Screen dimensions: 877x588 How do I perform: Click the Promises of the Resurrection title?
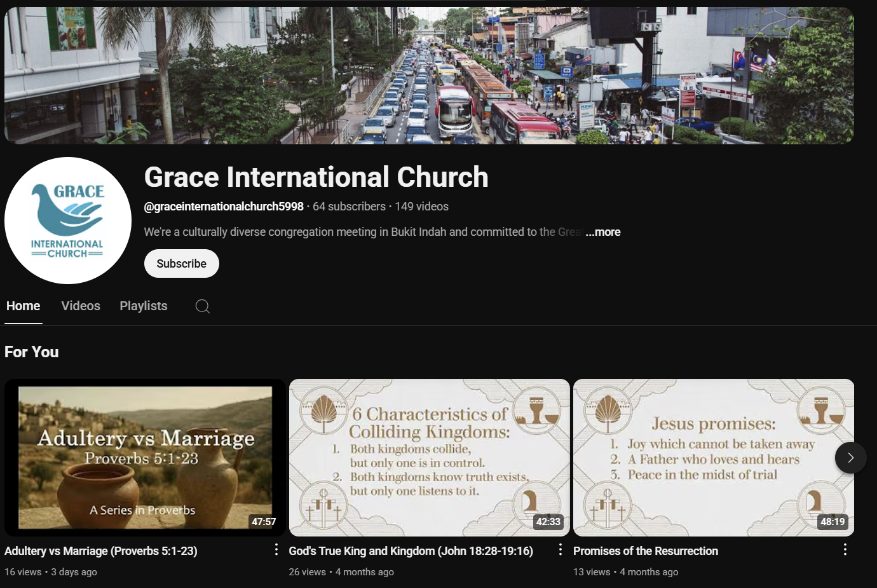pos(646,551)
